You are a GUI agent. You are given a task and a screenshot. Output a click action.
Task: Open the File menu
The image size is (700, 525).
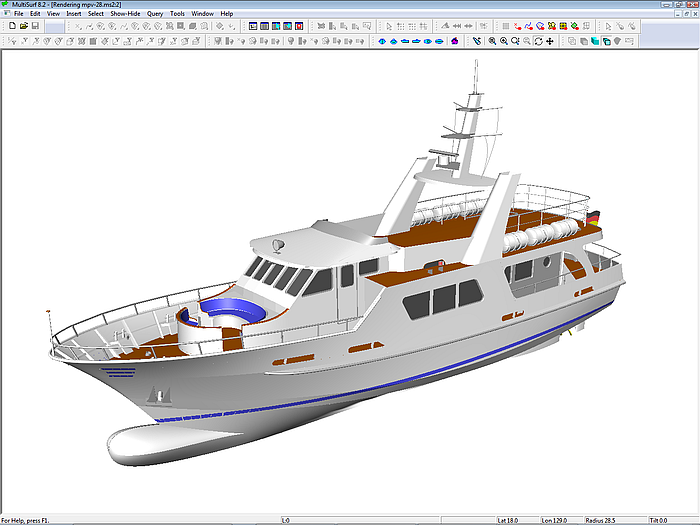pyautogui.click(x=19, y=14)
